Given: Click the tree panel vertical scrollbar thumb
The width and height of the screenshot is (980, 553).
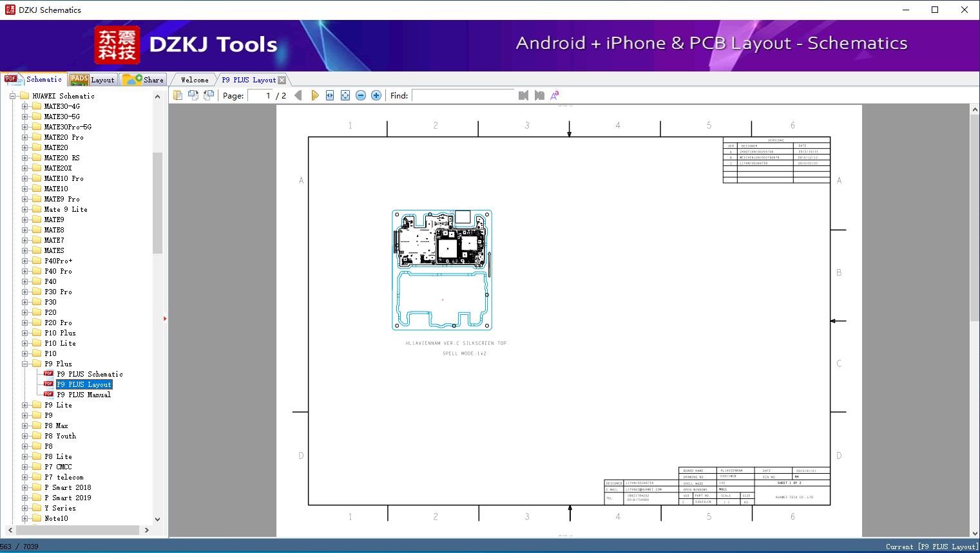Looking at the screenshot, I should pos(157,203).
